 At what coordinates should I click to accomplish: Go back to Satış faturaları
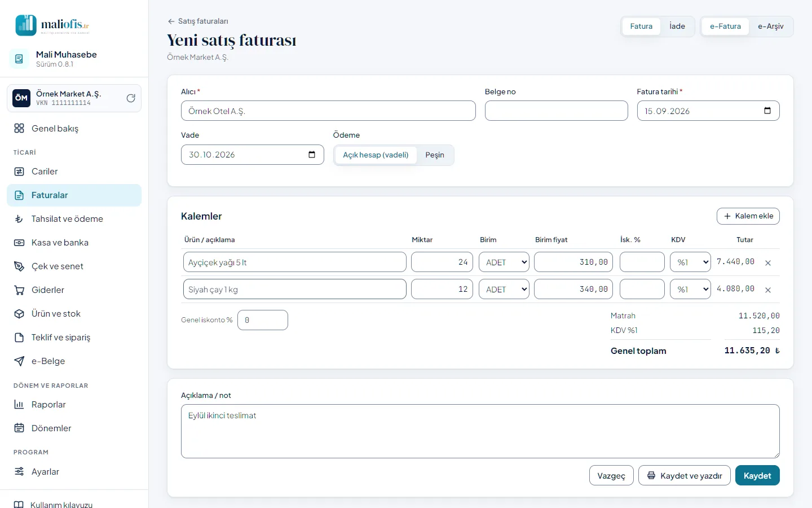click(198, 21)
